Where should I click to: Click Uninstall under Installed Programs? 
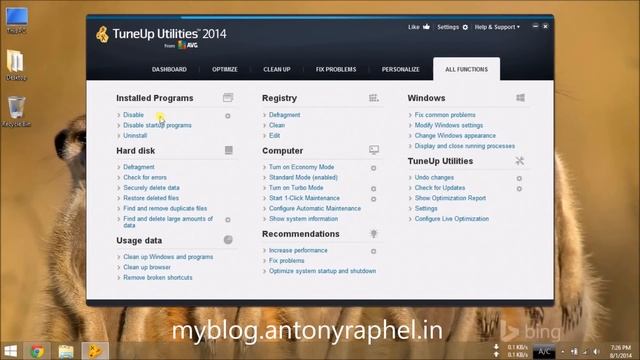click(135, 136)
